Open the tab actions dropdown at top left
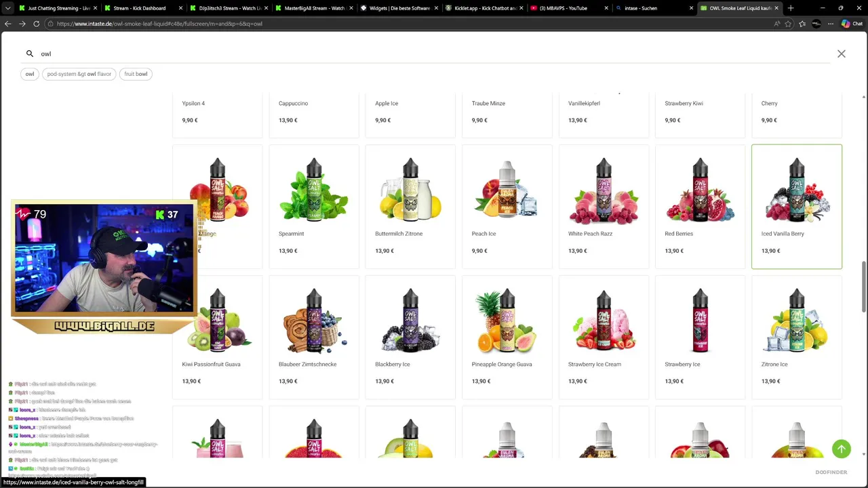Screen dimensions: 868x488 tap(7, 8)
